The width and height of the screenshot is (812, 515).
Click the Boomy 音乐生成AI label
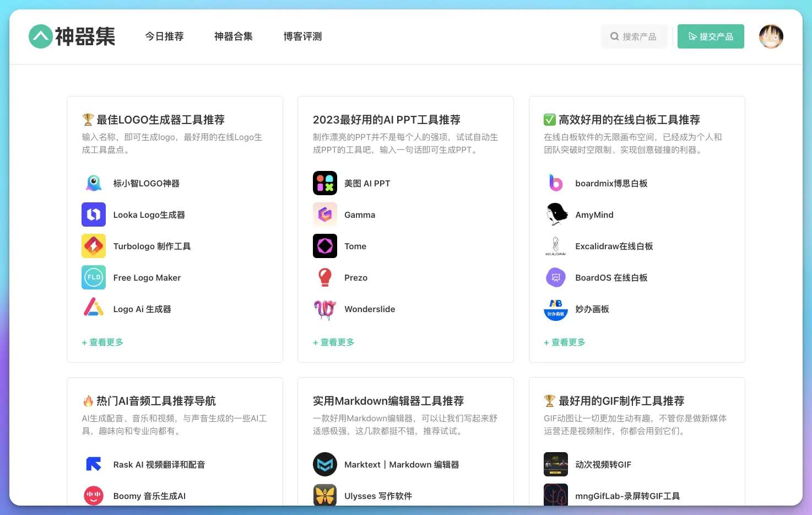(x=149, y=496)
